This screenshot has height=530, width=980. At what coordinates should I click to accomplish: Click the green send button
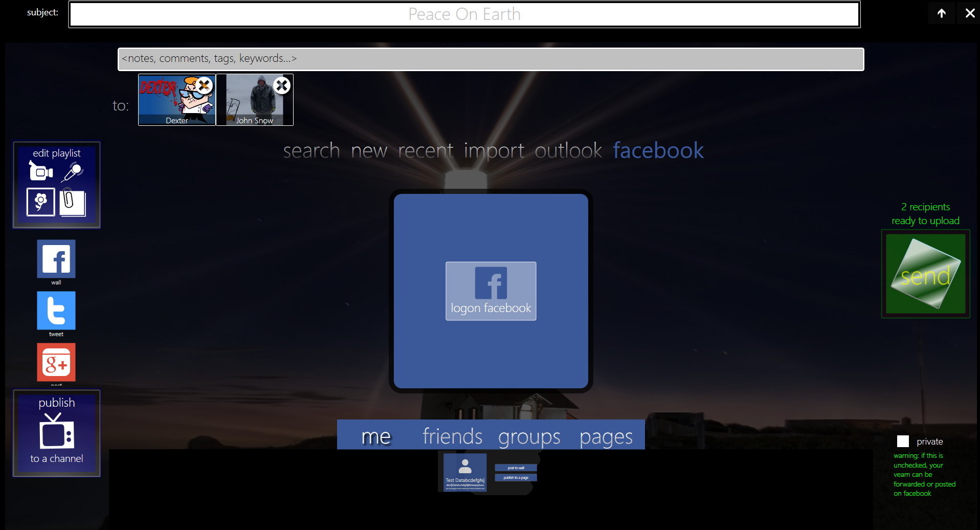(x=926, y=274)
